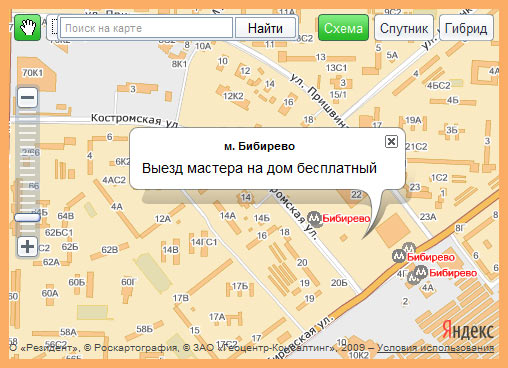Click the building label 14Б
Viewport: 508px width, 368px height.
[x=262, y=218]
